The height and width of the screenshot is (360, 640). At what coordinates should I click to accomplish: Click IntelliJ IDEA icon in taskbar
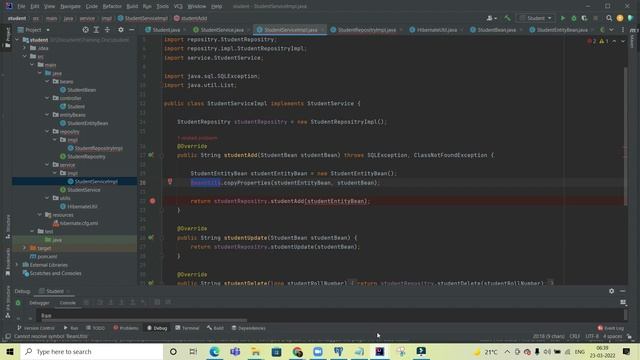(x=380, y=351)
